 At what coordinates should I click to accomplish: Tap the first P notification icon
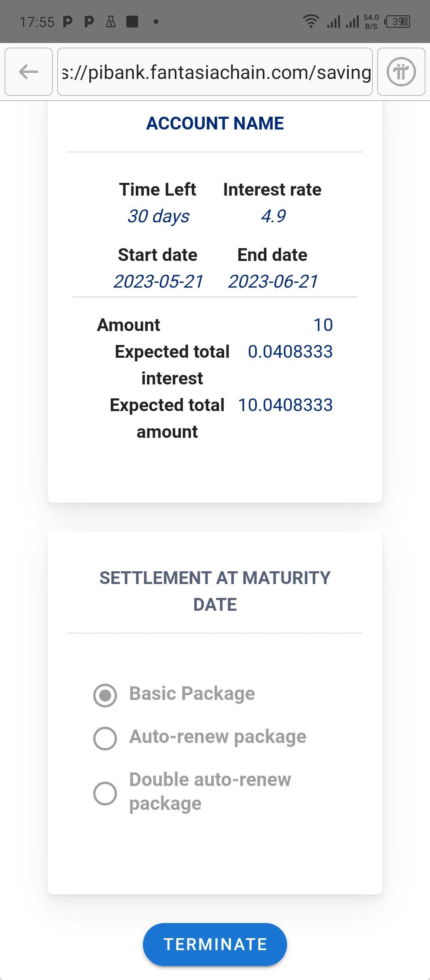coord(68,21)
